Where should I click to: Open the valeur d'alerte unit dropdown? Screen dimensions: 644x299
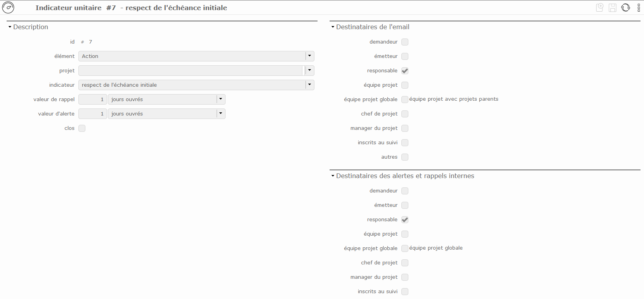(220, 114)
